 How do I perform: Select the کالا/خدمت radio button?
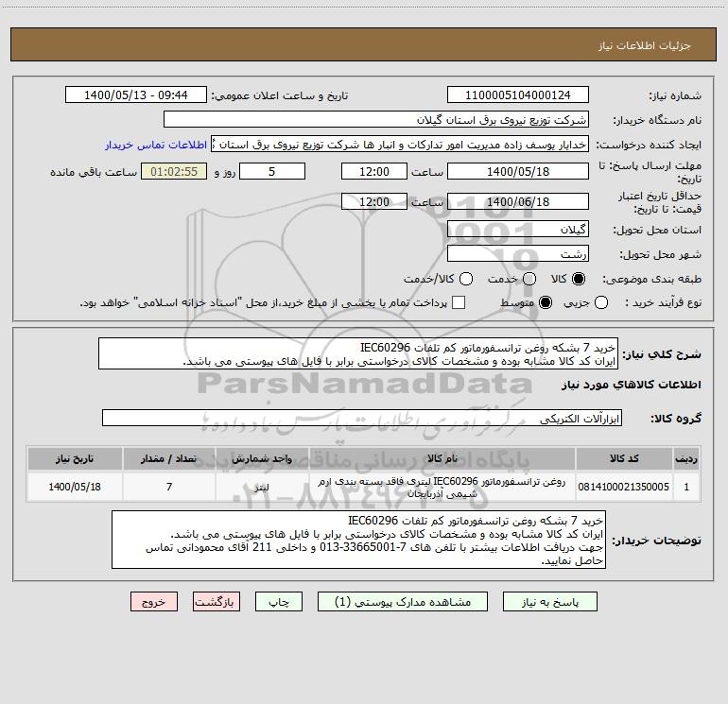tap(466, 279)
